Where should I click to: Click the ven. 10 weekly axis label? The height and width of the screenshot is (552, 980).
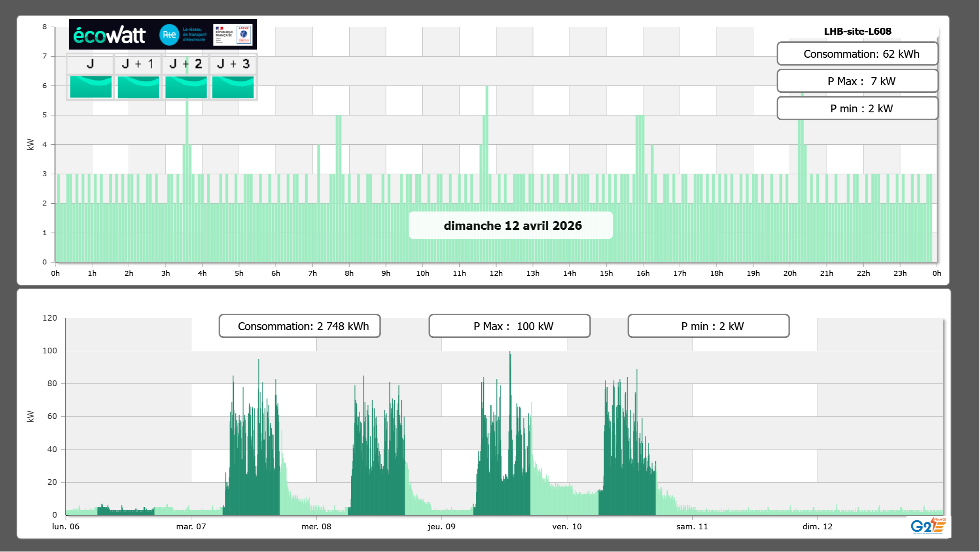567,527
